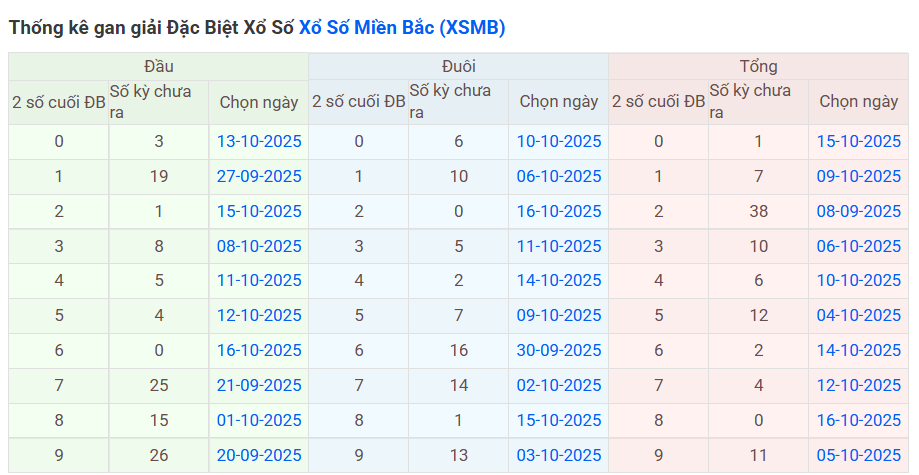Open the 27-09-2025 date link
Screen dimensions: 919x475
click(259, 176)
